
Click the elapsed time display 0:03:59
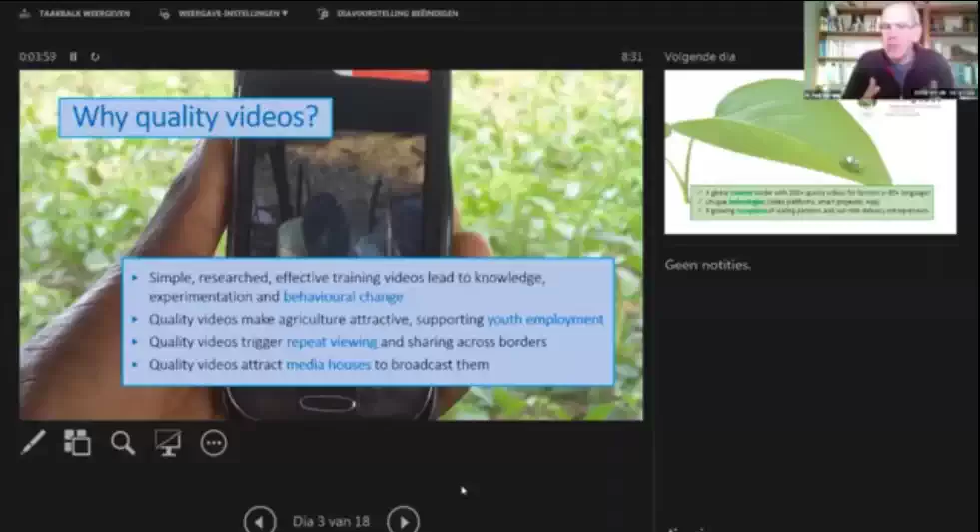coord(38,57)
